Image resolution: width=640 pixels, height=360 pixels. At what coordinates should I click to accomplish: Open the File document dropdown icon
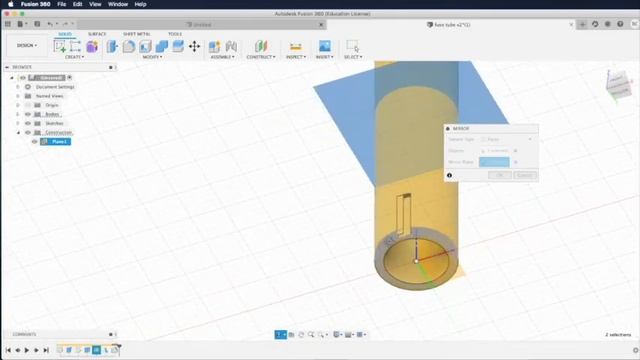(22, 24)
